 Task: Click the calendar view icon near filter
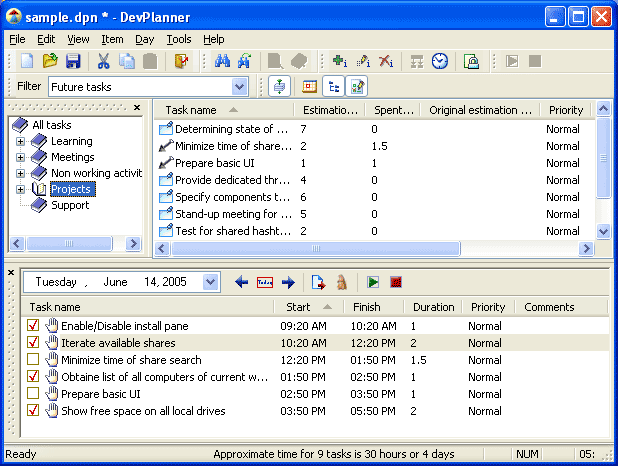point(309,86)
